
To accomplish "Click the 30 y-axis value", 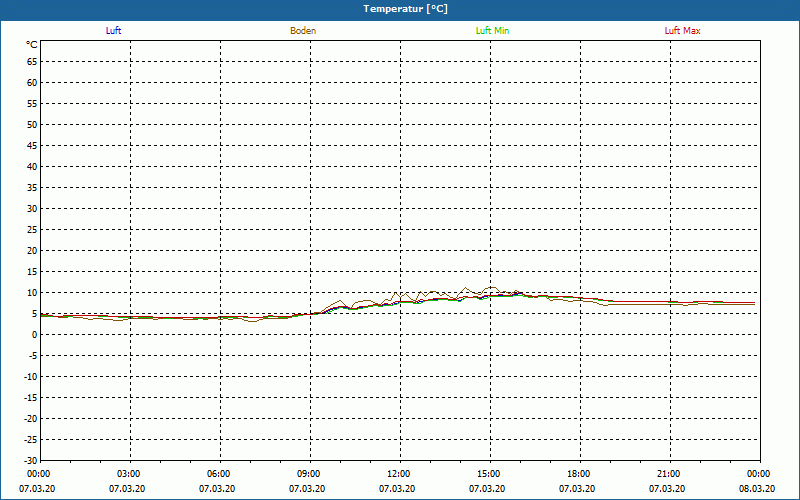I will coord(32,209).
